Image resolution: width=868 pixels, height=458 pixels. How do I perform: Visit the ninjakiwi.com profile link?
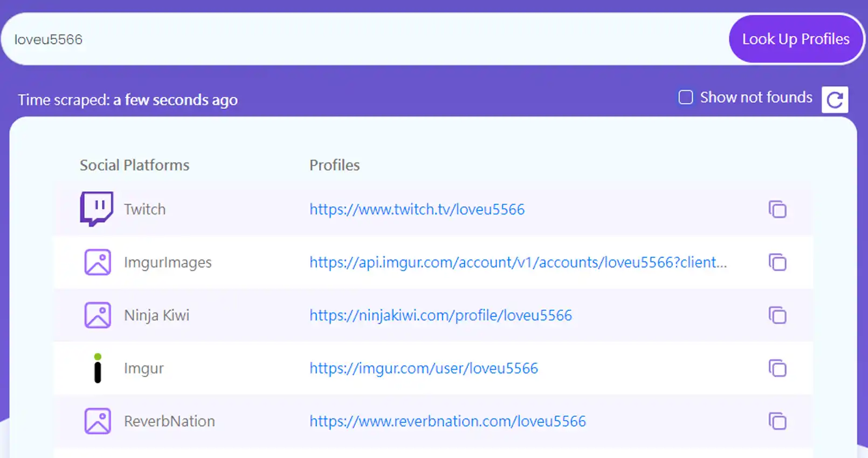tap(440, 315)
